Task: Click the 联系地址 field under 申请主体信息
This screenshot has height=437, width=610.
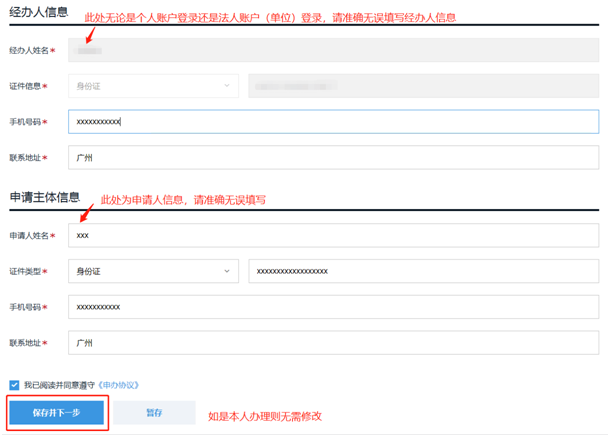Action: (x=333, y=343)
